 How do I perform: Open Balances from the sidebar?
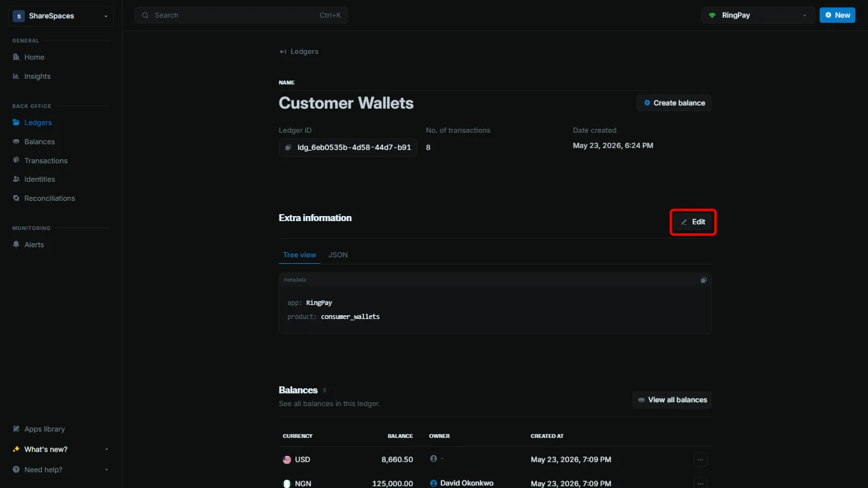pos(39,142)
